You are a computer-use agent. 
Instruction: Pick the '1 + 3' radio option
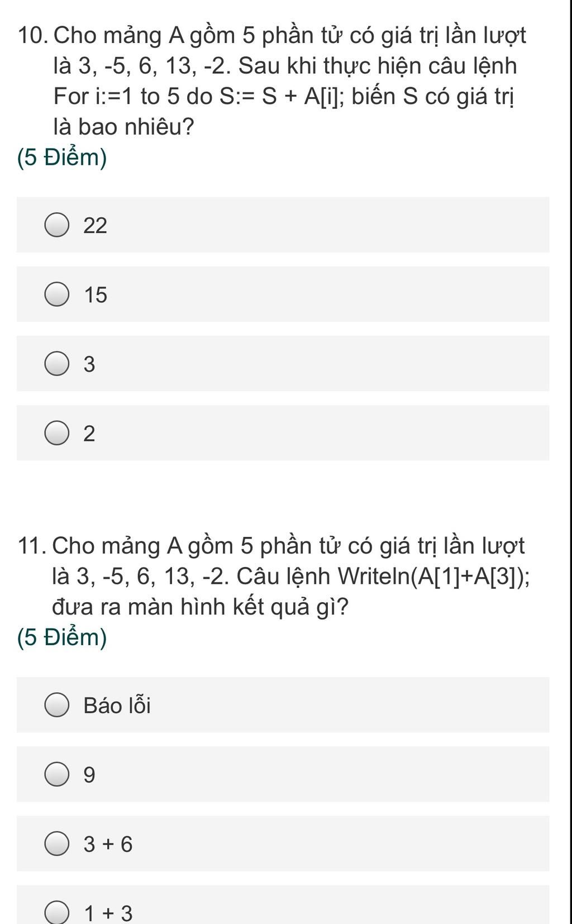57,912
